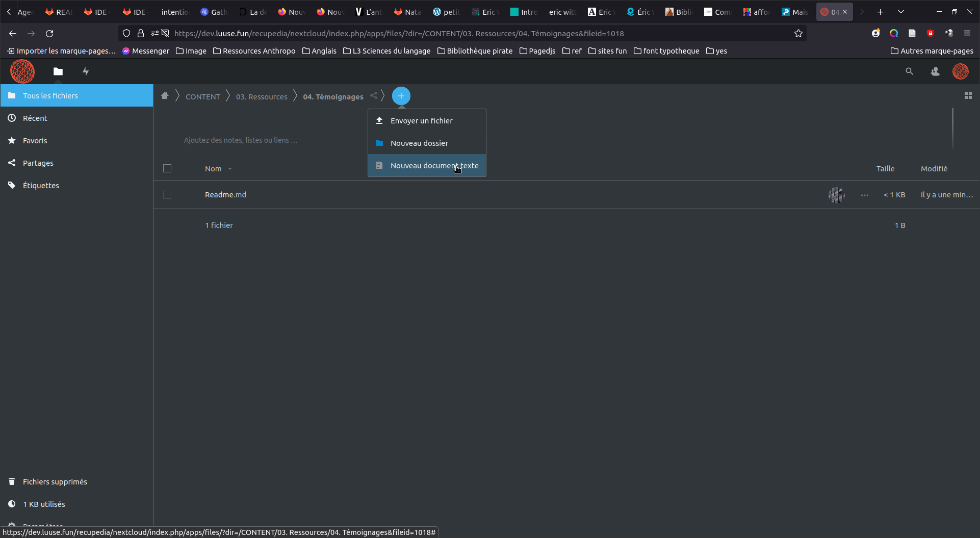Image resolution: width=980 pixels, height=538 pixels.
Task: Click the notes field 'Ajoutez des notes'
Action: [x=241, y=140]
